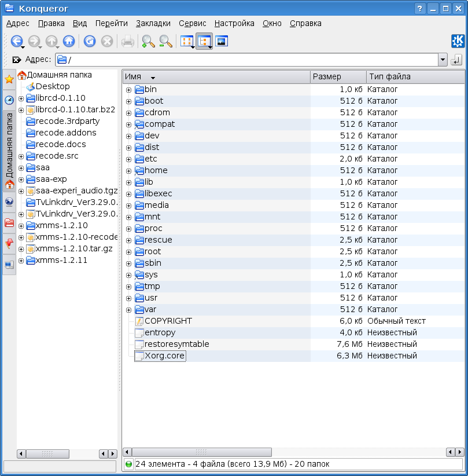This screenshot has width=468, height=476.
Task: Expand the xmms-1.2.11 folder in sidebar
Action: pos(21,261)
